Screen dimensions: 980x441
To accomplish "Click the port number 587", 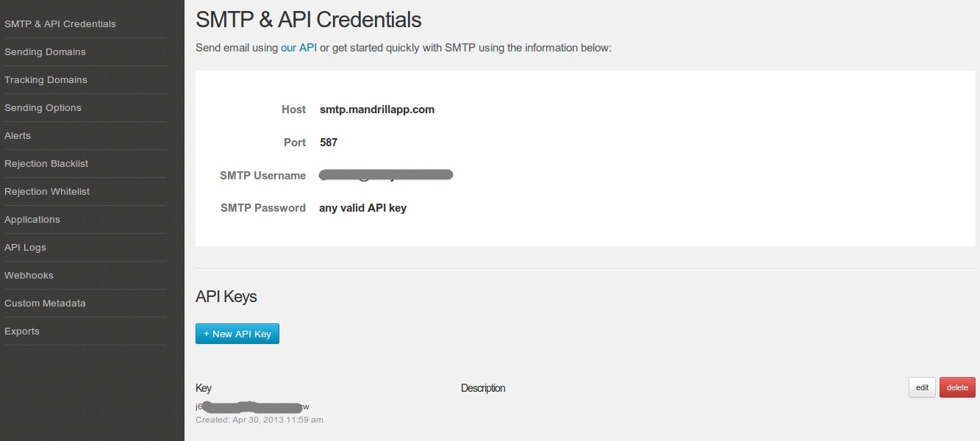I will (329, 143).
